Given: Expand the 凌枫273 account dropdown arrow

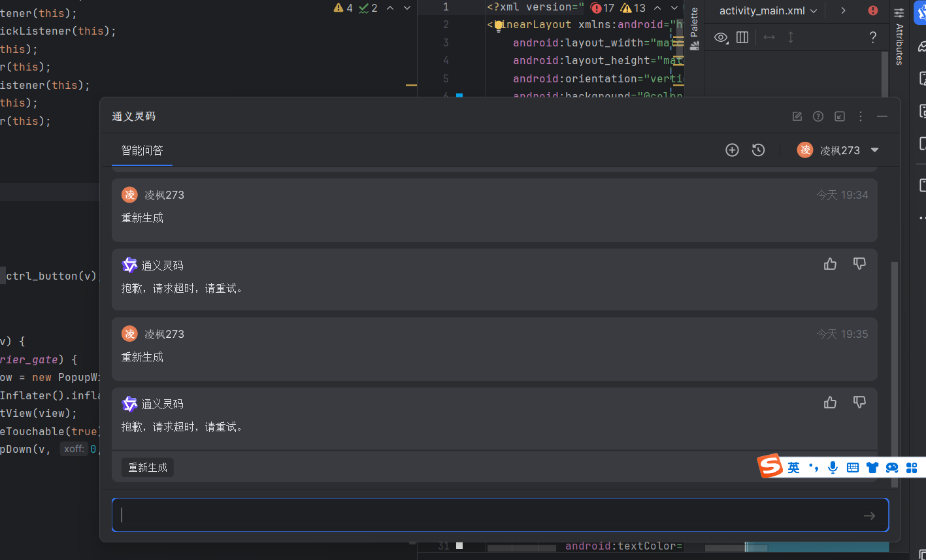Looking at the screenshot, I should 875,150.
